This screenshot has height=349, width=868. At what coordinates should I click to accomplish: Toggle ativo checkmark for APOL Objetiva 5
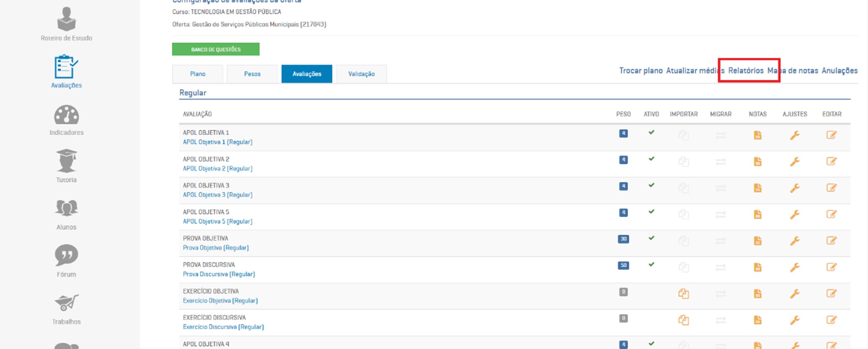651,212
